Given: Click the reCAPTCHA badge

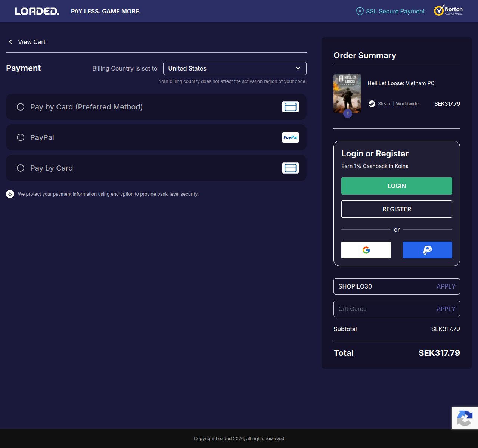Looking at the screenshot, I should [465, 418].
